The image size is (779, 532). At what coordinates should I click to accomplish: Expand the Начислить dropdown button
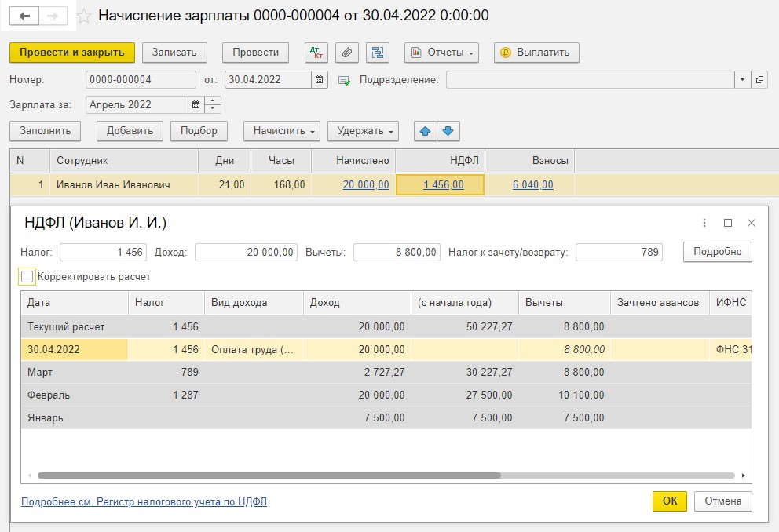282,131
